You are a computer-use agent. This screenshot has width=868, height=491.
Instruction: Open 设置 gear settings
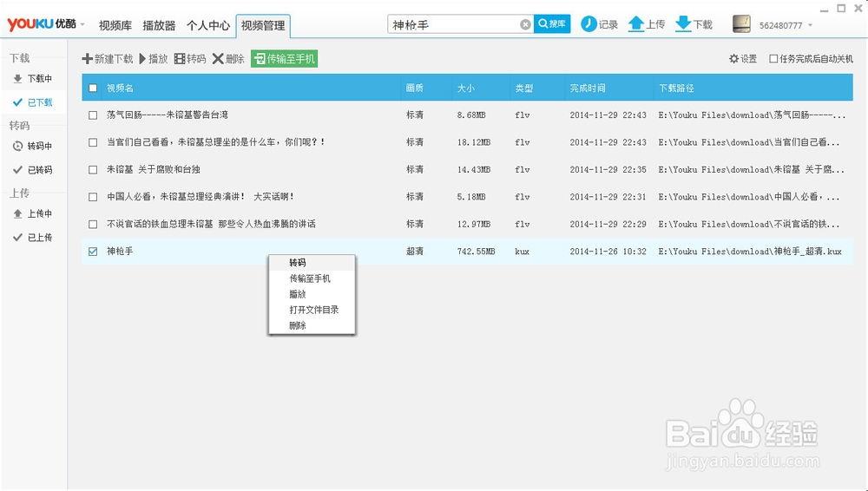coord(743,59)
